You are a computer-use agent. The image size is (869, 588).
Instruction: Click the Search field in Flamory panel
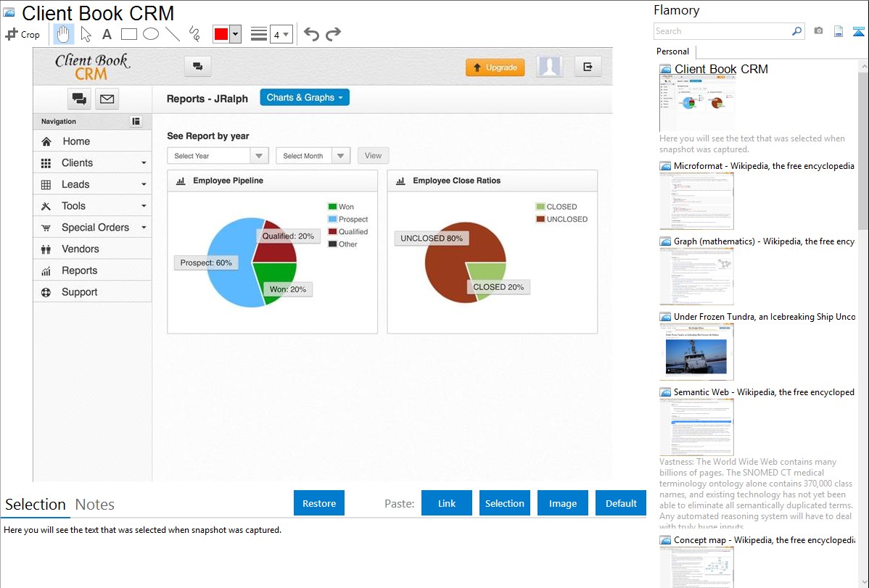click(723, 31)
